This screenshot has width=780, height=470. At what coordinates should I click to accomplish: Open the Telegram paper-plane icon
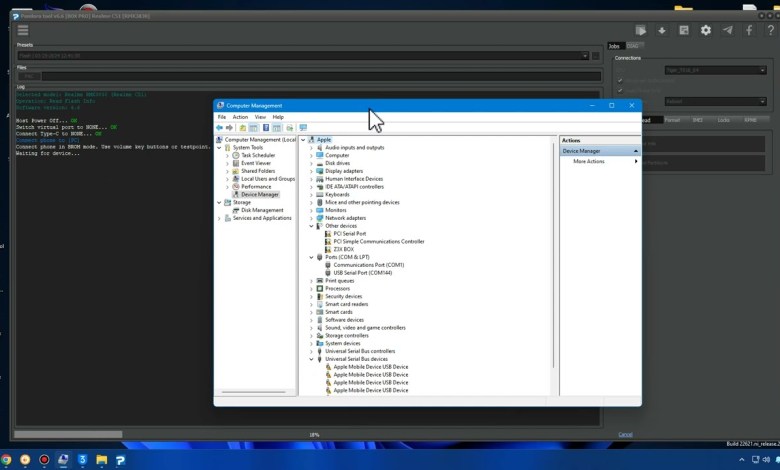(727, 30)
